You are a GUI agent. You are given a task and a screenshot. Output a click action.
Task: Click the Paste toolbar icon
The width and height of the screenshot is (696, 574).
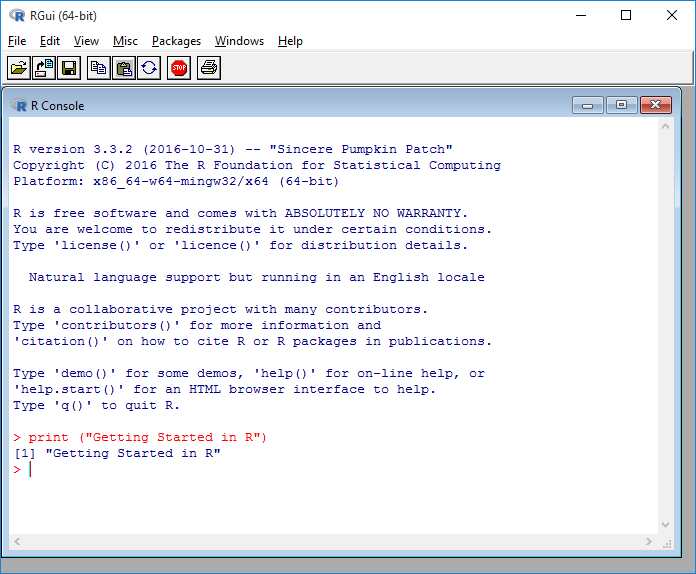tap(124, 68)
